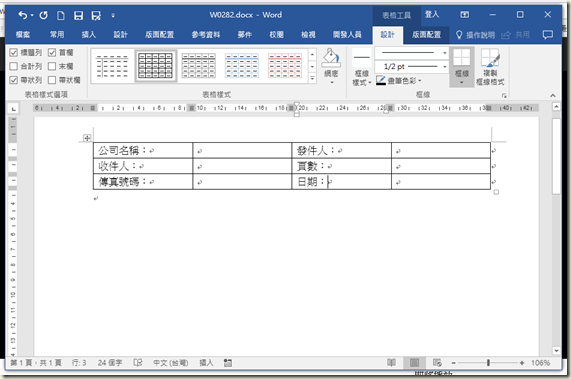This screenshot has height=379, width=571.
Task: Click the zoom slider handle
Action: (488, 363)
